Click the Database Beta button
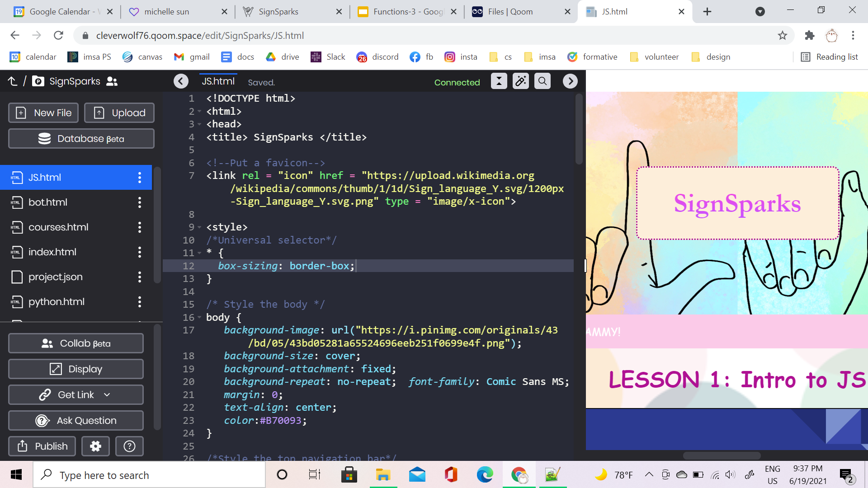This screenshot has height=488, width=868. pos(81,139)
